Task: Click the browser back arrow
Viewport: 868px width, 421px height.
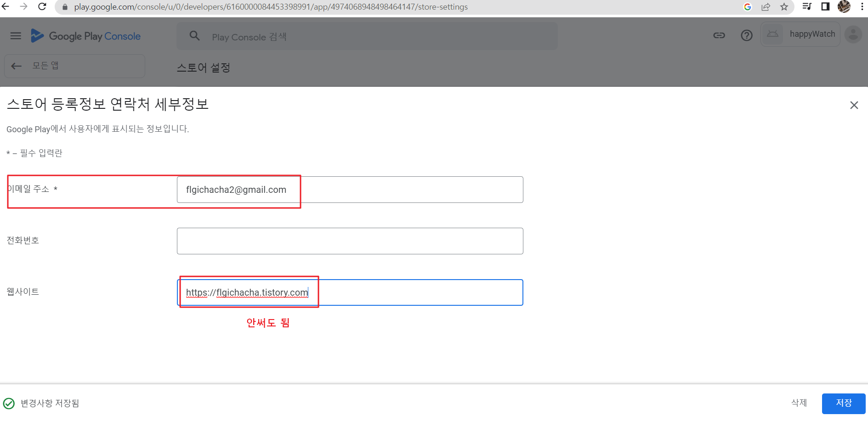Action: pyautogui.click(x=6, y=6)
